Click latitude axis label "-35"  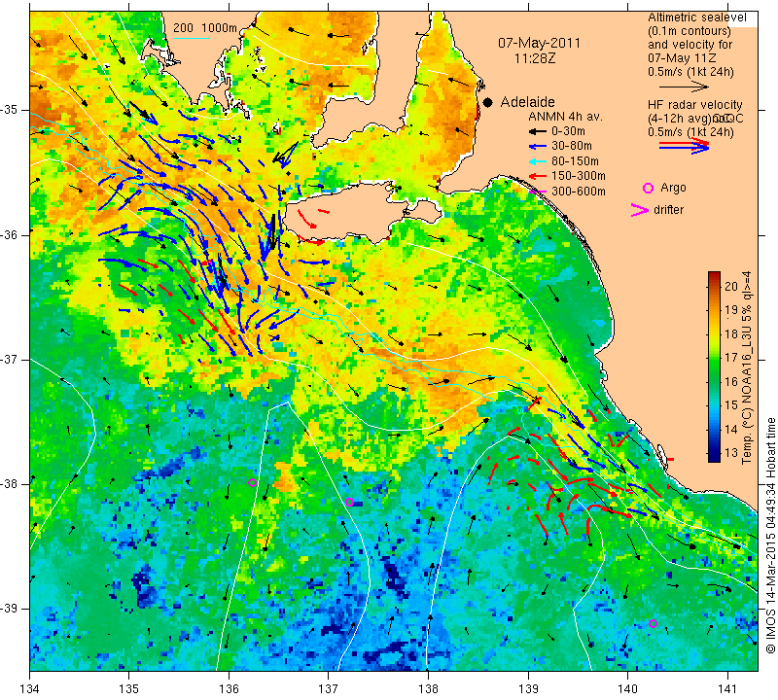click(x=11, y=110)
